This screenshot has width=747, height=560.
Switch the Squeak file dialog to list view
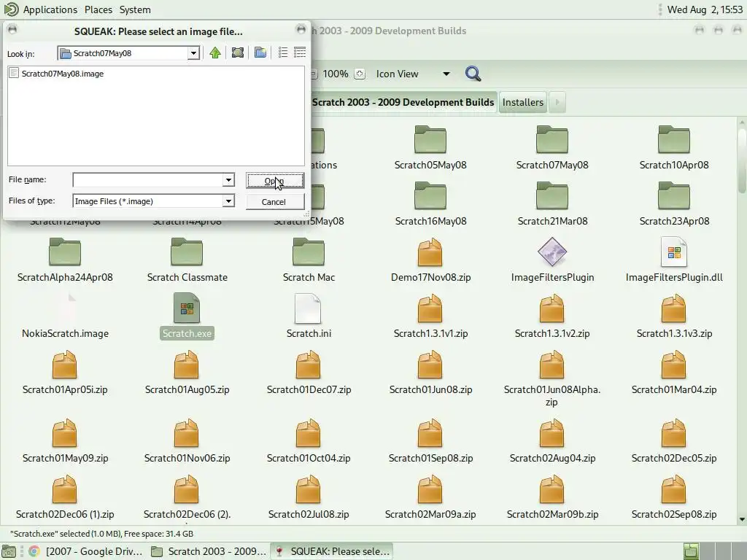pos(283,52)
